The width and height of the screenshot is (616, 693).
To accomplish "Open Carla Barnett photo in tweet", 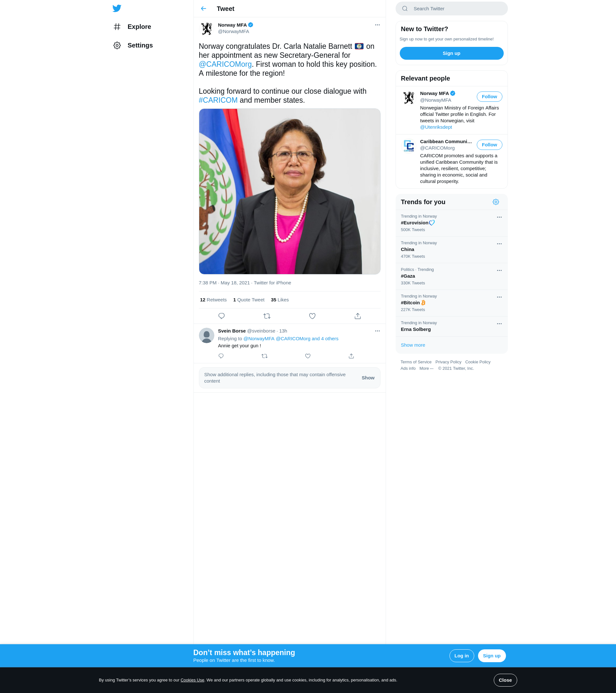I will point(289,192).
